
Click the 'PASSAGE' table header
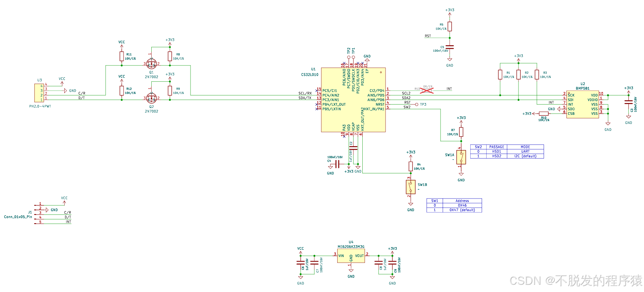tap(496, 147)
